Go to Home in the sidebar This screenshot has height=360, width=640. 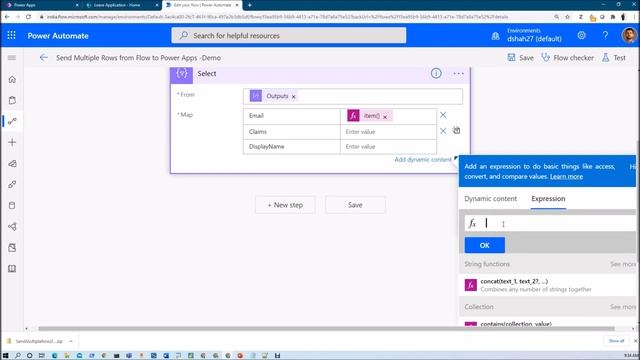12,79
